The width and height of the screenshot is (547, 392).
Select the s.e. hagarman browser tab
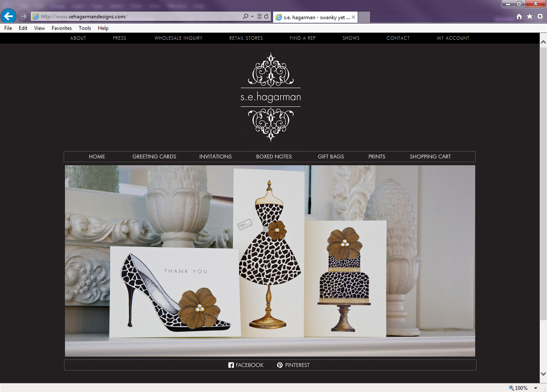coord(315,17)
